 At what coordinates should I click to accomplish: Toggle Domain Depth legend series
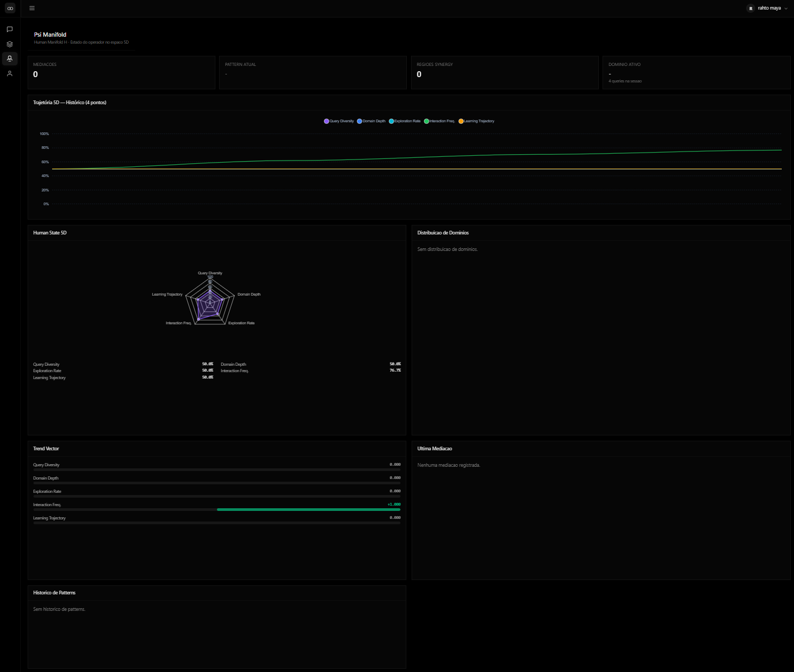pos(371,121)
